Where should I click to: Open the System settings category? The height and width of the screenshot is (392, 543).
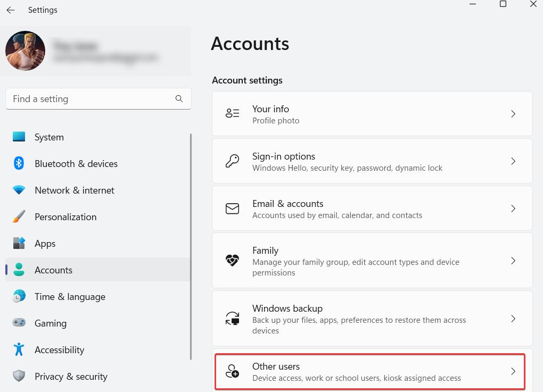pyautogui.click(x=49, y=137)
